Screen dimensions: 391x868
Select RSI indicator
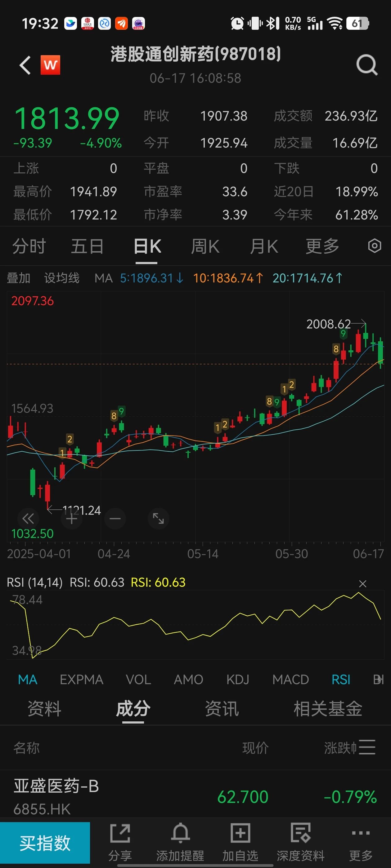[341, 679]
